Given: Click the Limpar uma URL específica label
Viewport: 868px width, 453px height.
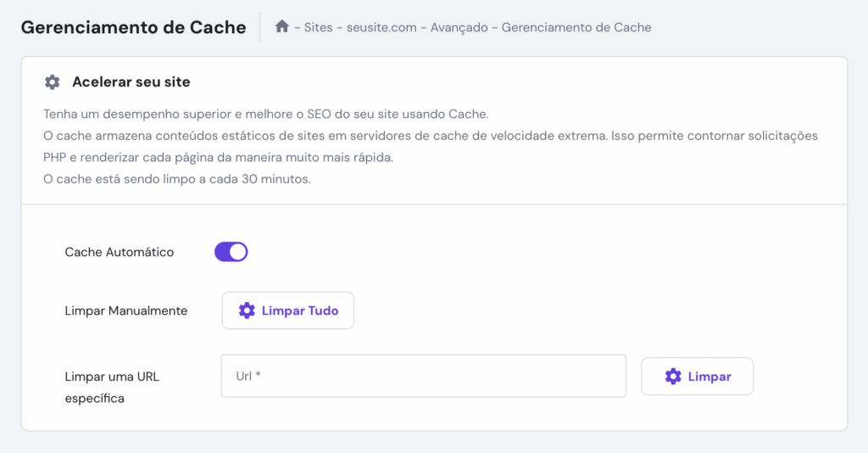Looking at the screenshot, I should (112, 387).
